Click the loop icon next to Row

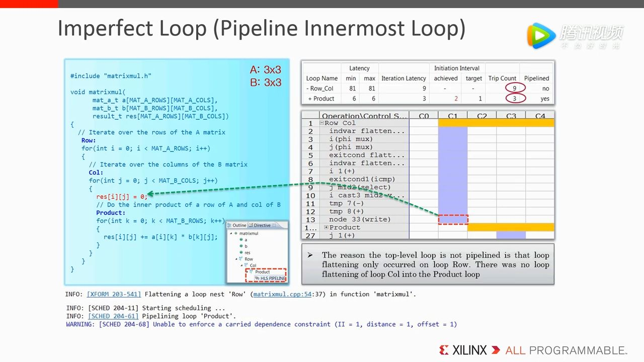click(x=240, y=259)
